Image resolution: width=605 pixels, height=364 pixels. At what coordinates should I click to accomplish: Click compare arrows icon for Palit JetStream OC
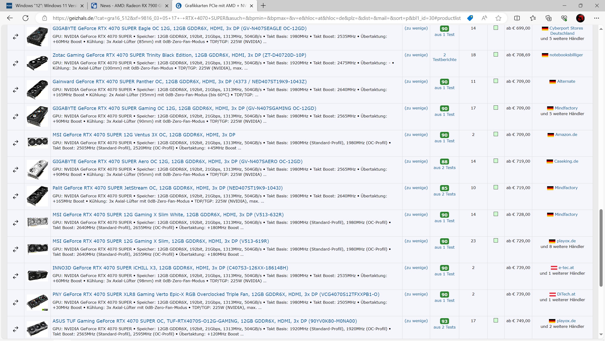16,196
